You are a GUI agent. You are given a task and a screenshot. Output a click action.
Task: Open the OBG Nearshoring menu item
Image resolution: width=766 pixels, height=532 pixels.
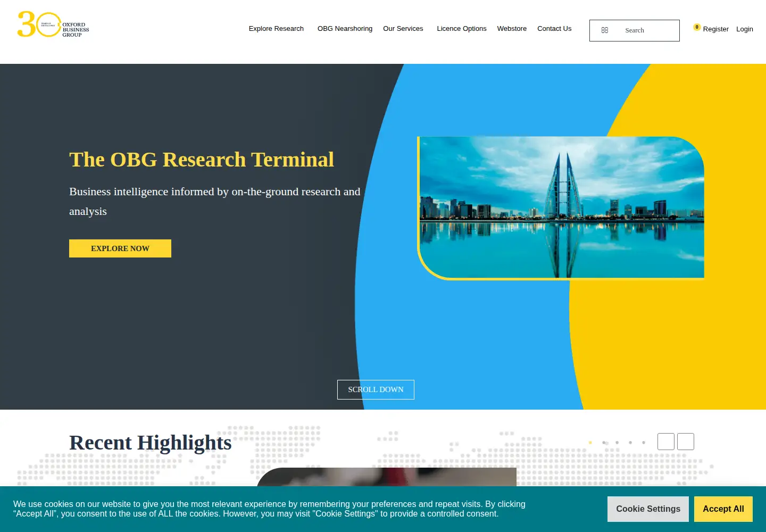coord(345,29)
